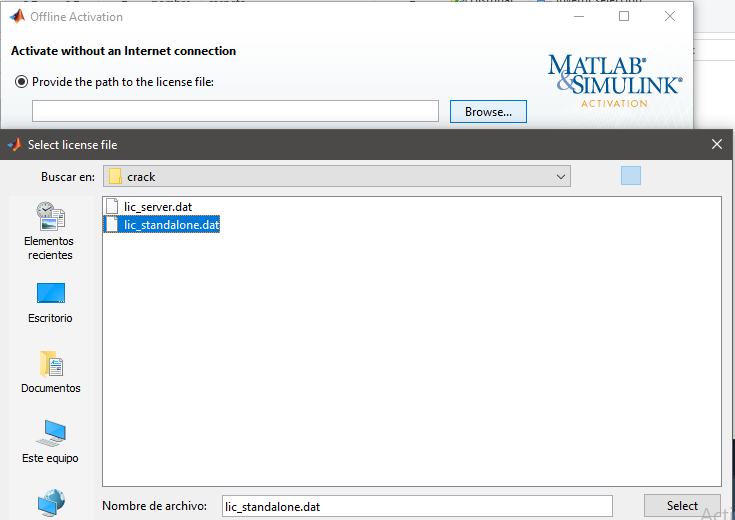Screen dimensions: 735x520
Task: Click the MATLAB logo in Offline Activation title bar
Action: point(17,16)
